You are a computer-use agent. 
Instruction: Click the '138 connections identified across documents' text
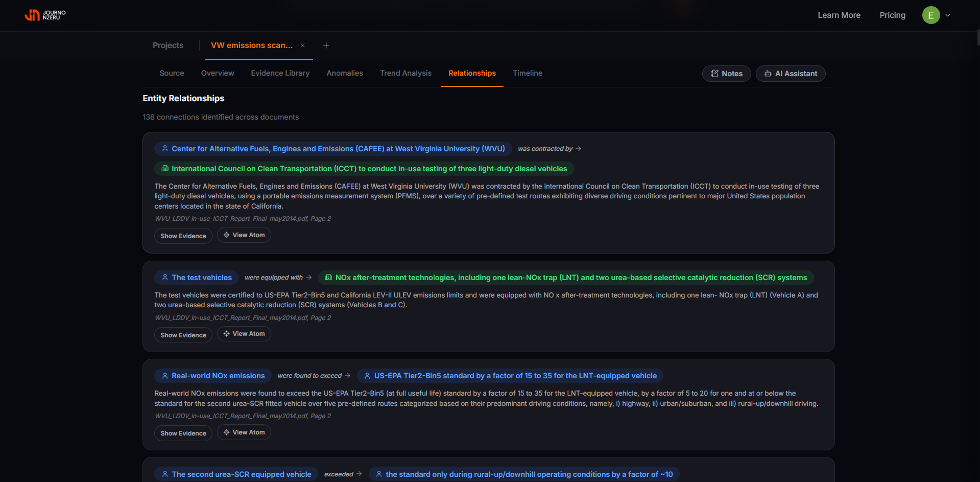pyautogui.click(x=221, y=117)
